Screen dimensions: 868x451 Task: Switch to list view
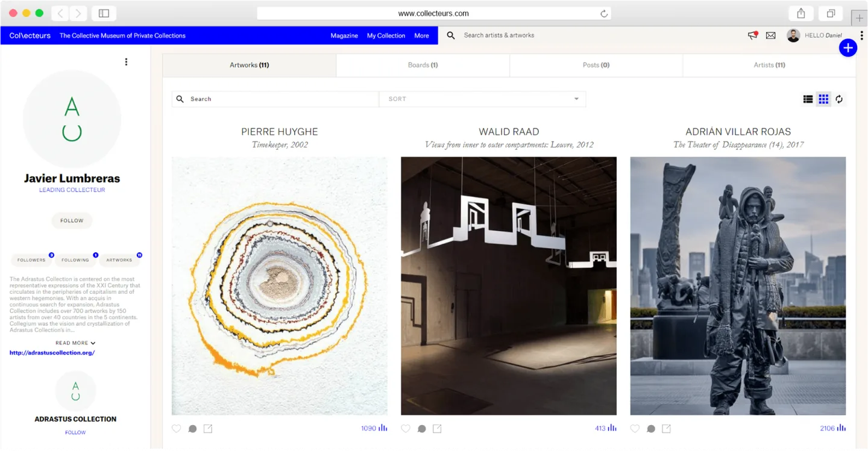click(808, 99)
